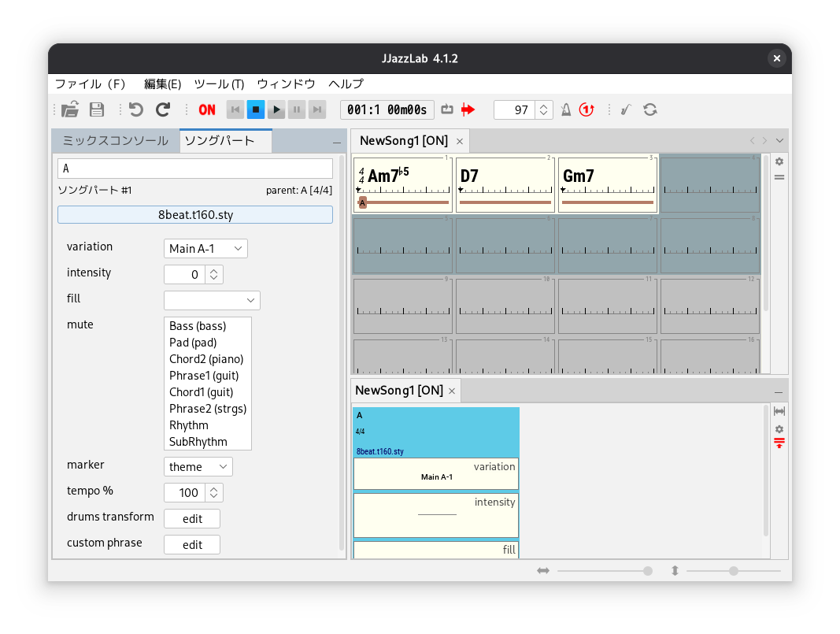Start playback with the play button
840x634 pixels.
(276, 109)
